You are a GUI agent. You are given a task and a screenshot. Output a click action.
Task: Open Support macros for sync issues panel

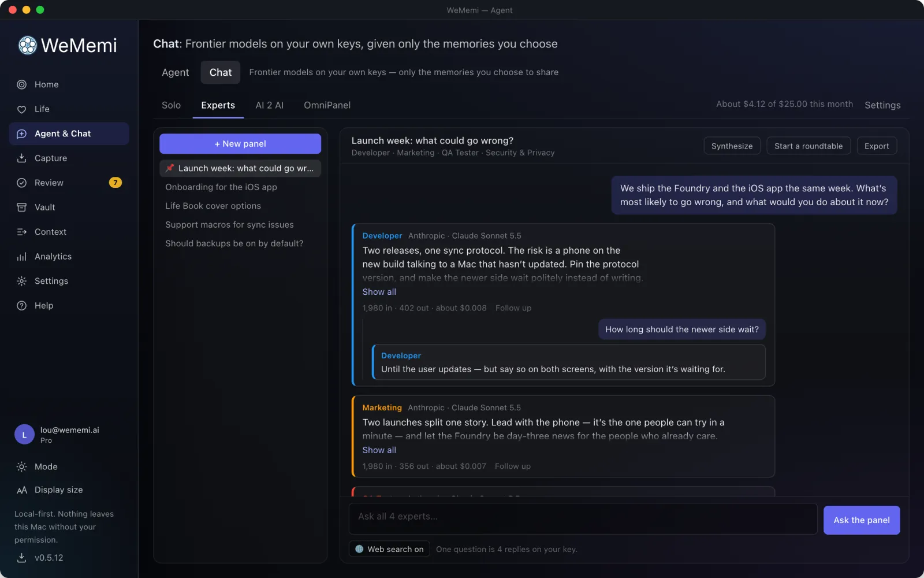(x=240, y=225)
